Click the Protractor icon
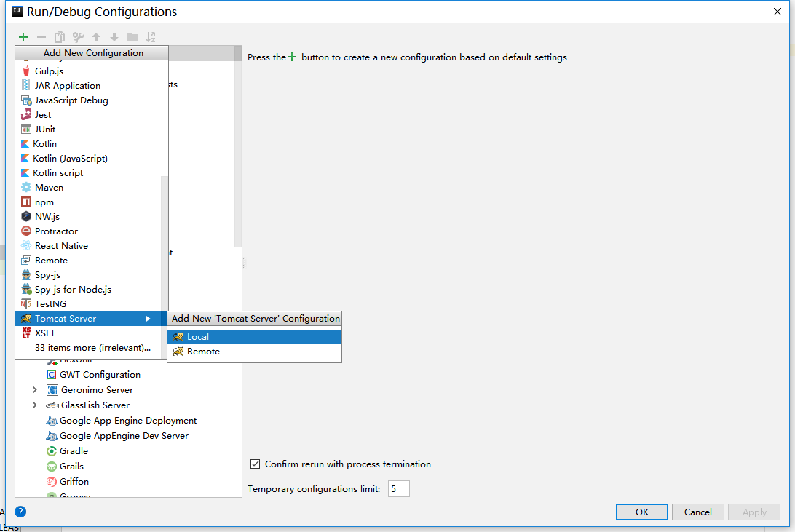 click(x=26, y=231)
